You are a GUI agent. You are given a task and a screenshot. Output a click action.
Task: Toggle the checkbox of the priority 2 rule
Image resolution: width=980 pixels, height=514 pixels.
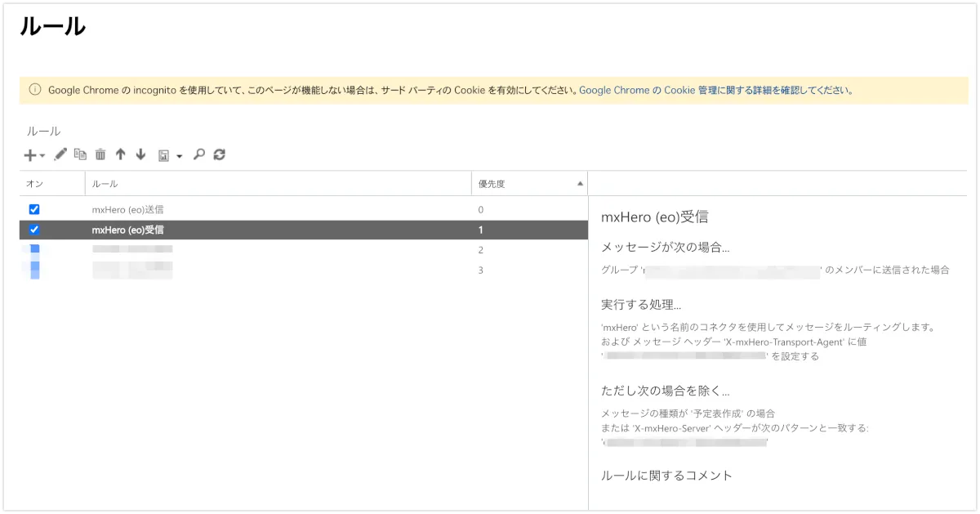(x=34, y=249)
